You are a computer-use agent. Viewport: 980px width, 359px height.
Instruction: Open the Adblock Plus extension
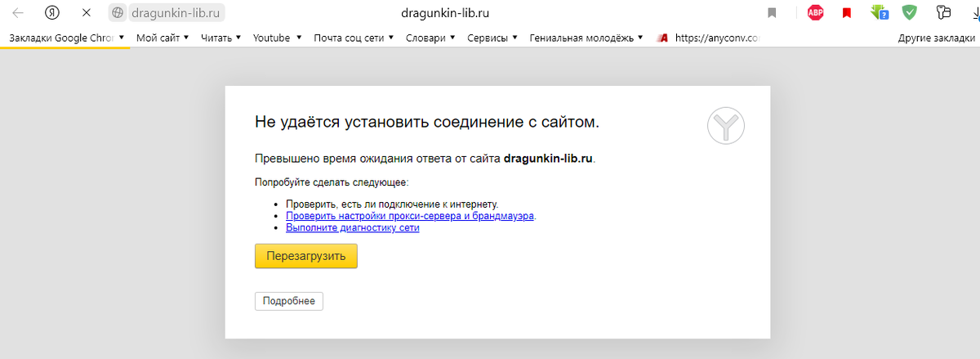point(815,13)
